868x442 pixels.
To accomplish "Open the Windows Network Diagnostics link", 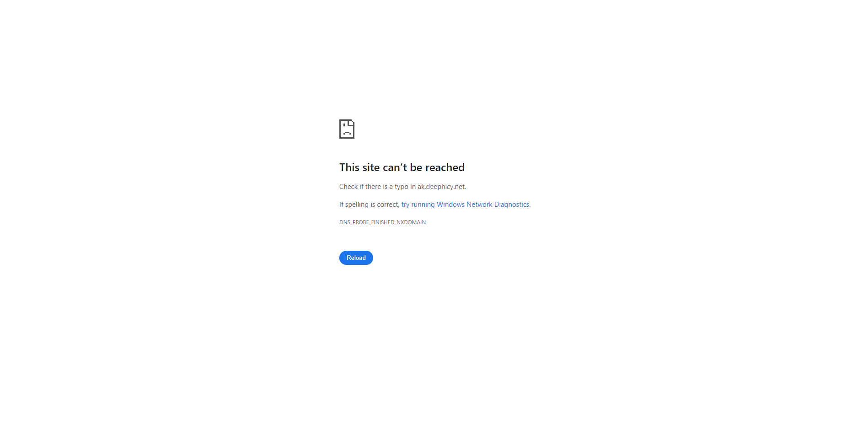I will tap(465, 205).
